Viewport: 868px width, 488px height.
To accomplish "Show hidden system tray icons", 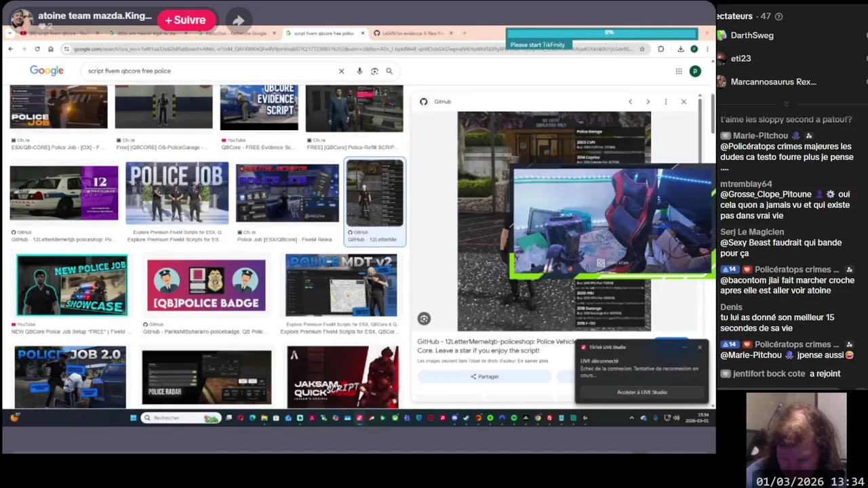I will pos(631,418).
